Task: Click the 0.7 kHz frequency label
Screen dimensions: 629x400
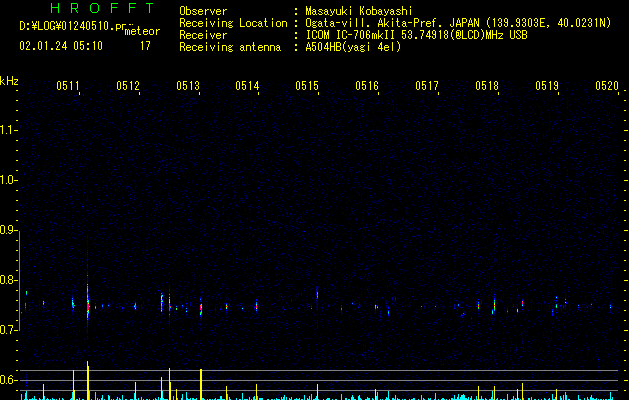Action: pos(8,330)
